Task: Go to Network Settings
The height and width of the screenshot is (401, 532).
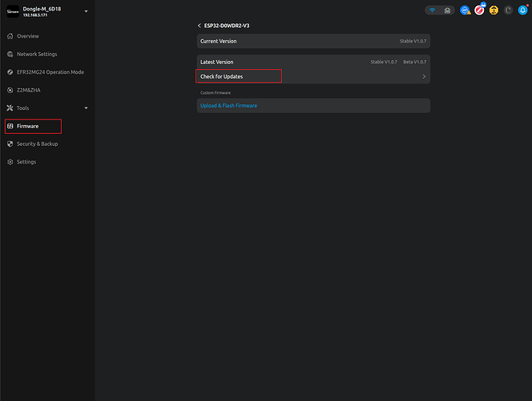Action: [x=37, y=55]
